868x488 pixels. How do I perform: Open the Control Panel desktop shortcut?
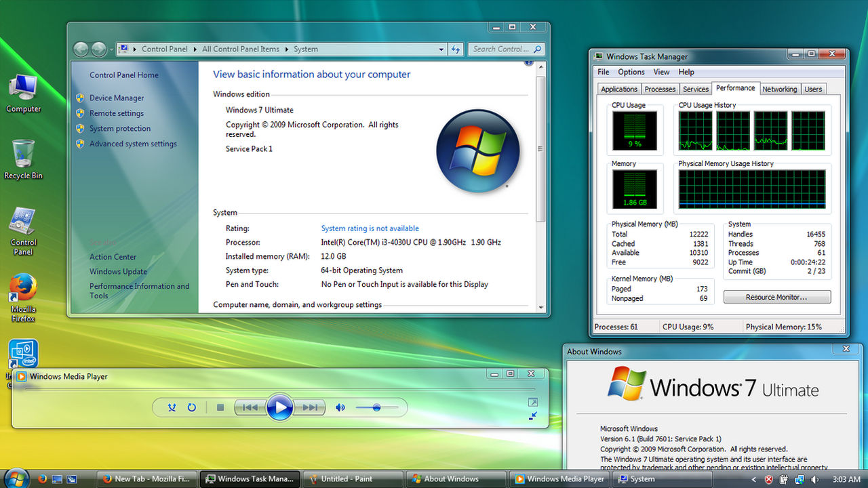pos(23,232)
